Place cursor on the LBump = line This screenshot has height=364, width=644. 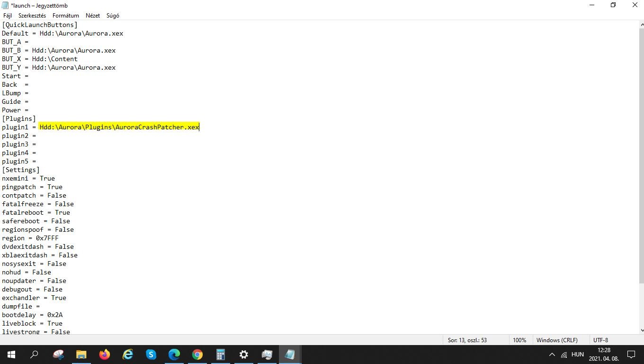(x=15, y=93)
